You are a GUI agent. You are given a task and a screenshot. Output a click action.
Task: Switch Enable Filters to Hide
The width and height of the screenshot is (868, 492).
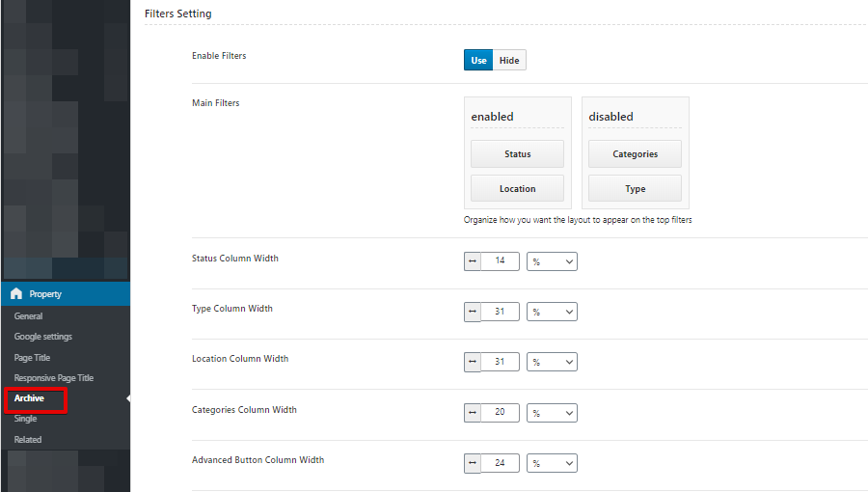[509, 61]
